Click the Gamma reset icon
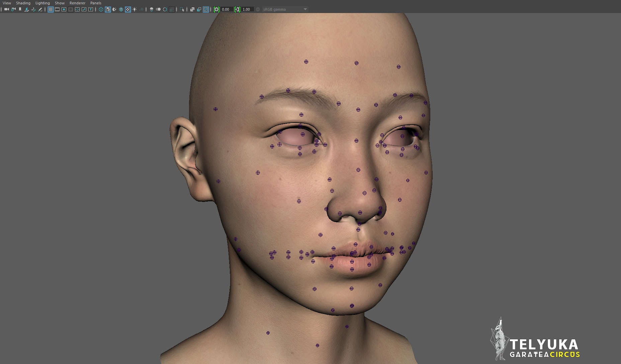Screen dimensions: 621x364 coord(237,9)
